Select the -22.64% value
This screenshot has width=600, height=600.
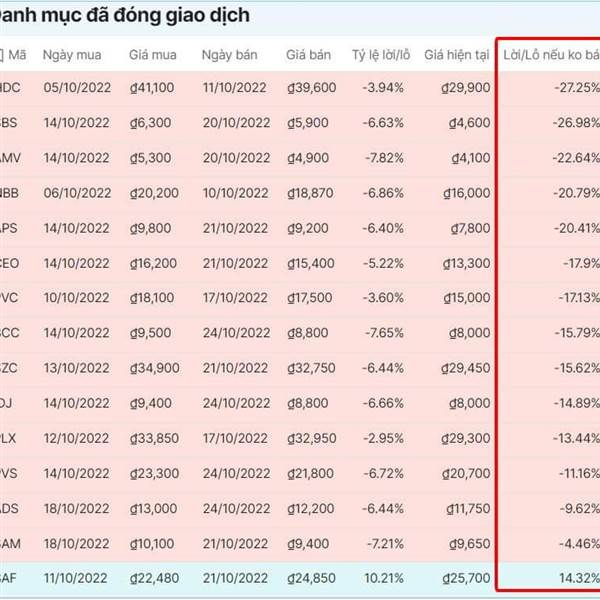[x=576, y=158]
